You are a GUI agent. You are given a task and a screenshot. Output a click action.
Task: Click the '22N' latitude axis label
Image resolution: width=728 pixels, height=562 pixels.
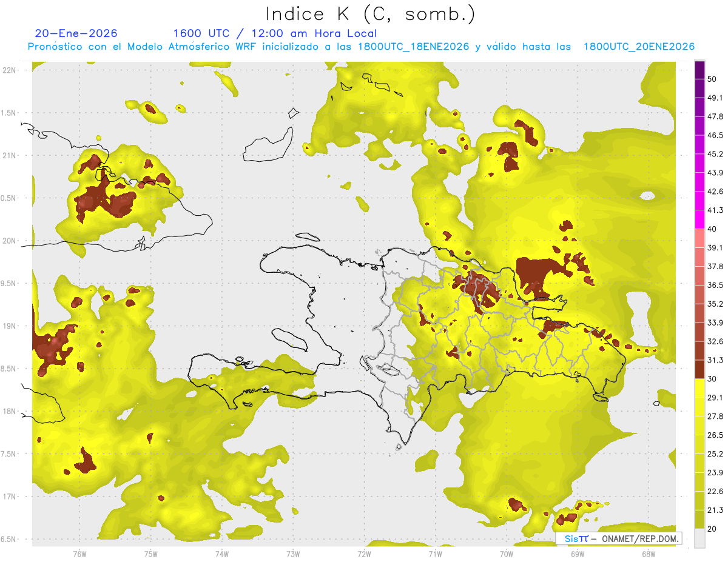(x=8, y=70)
